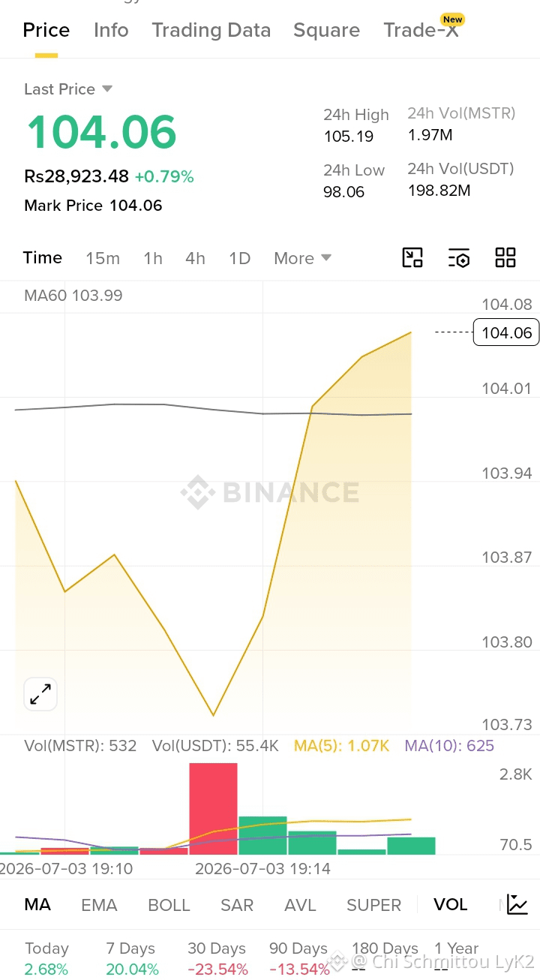Image resolution: width=540 pixels, height=980 pixels.
Task: Toggle the BOLL indicator
Action: [169, 905]
